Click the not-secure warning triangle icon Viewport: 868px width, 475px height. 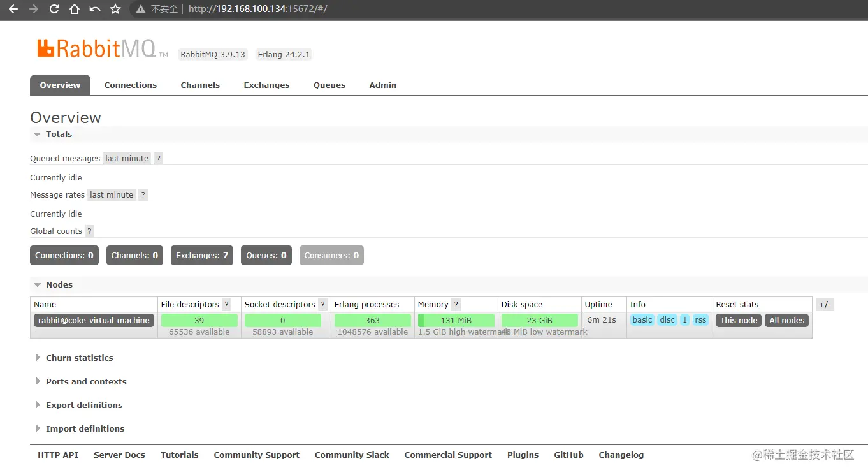coord(141,9)
